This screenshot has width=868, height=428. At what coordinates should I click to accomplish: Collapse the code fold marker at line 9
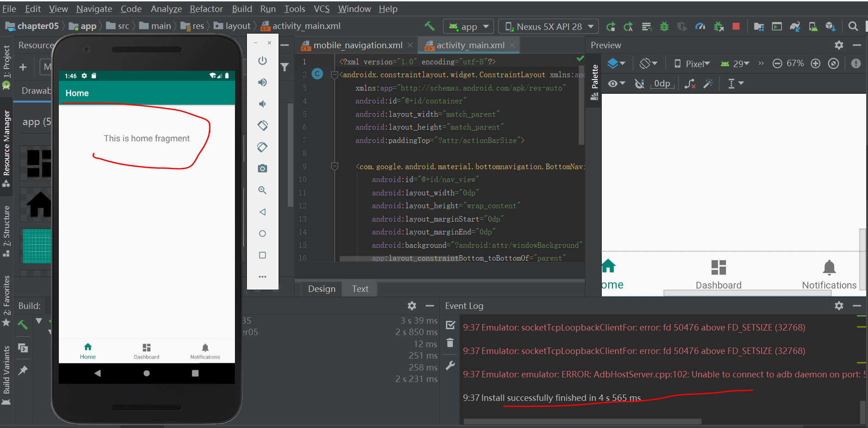pos(335,166)
